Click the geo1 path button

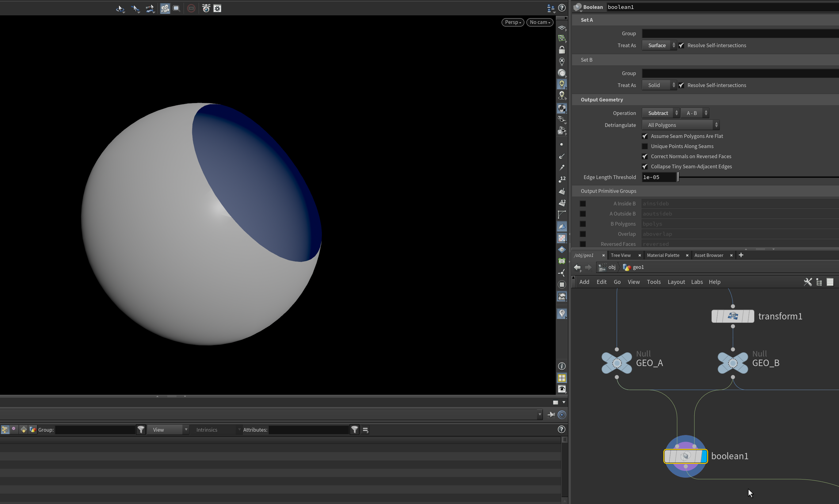634,267
